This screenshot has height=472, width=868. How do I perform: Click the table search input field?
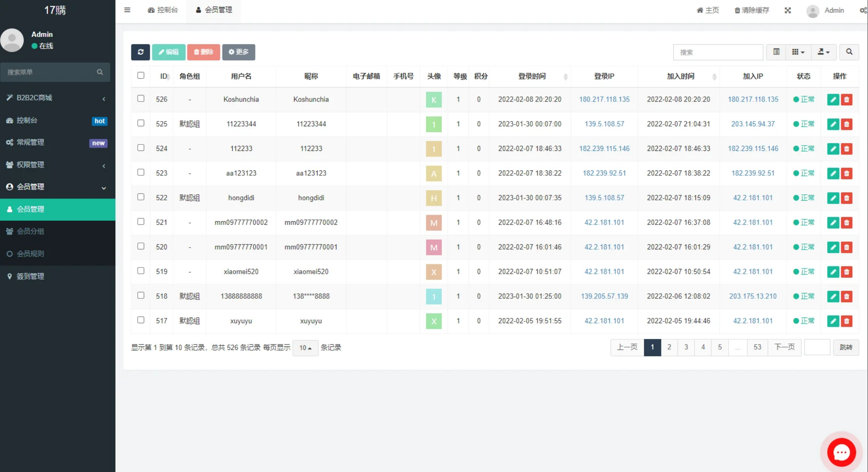click(x=718, y=52)
